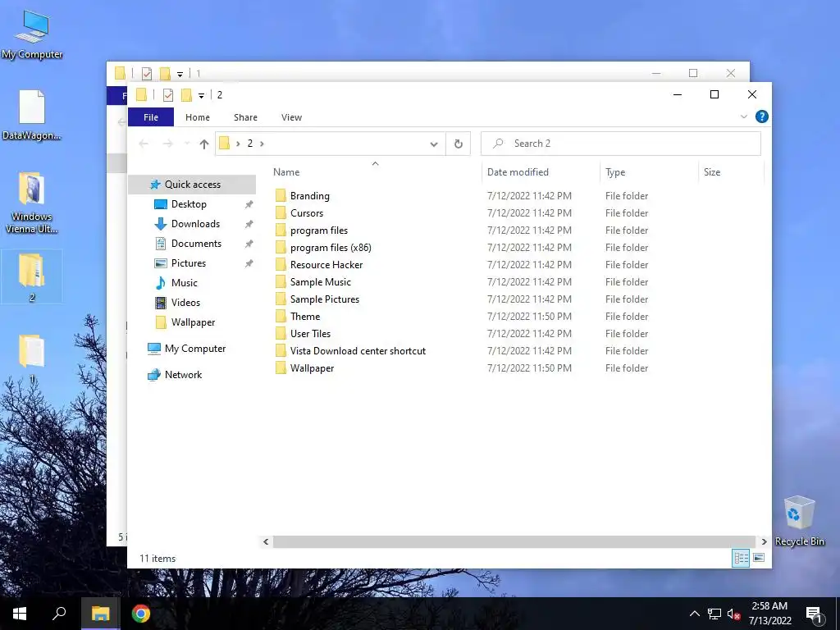Open Music in navigation pane
840x630 pixels.
(x=185, y=283)
